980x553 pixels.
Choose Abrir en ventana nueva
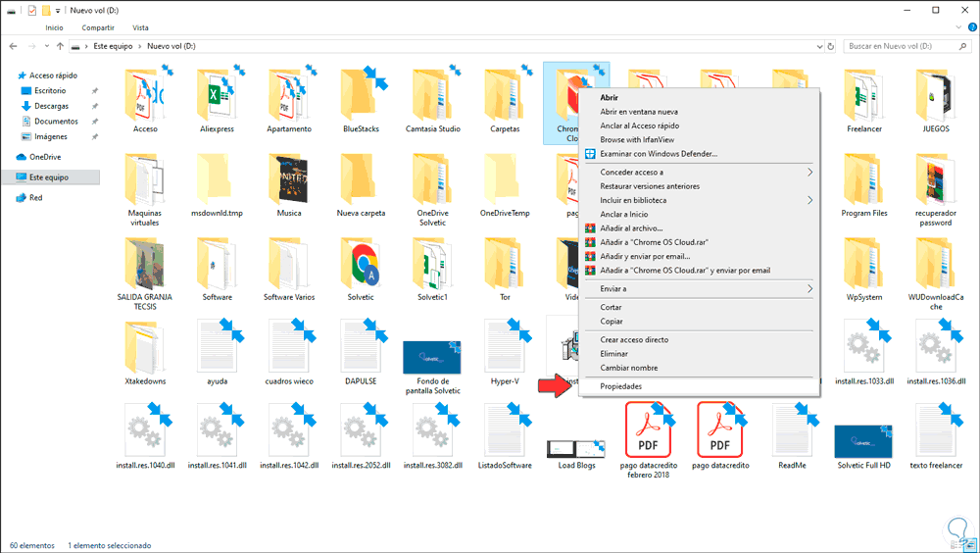tap(639, 112)
